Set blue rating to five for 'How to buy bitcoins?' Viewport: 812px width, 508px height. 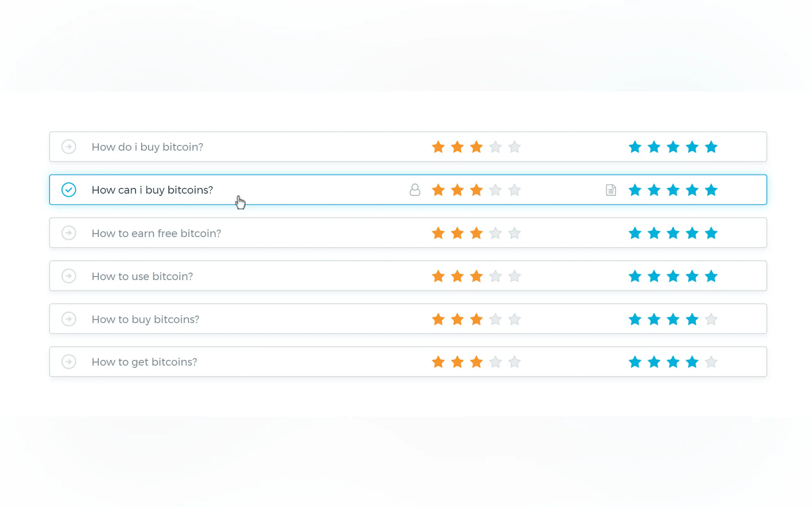point(711,319)
